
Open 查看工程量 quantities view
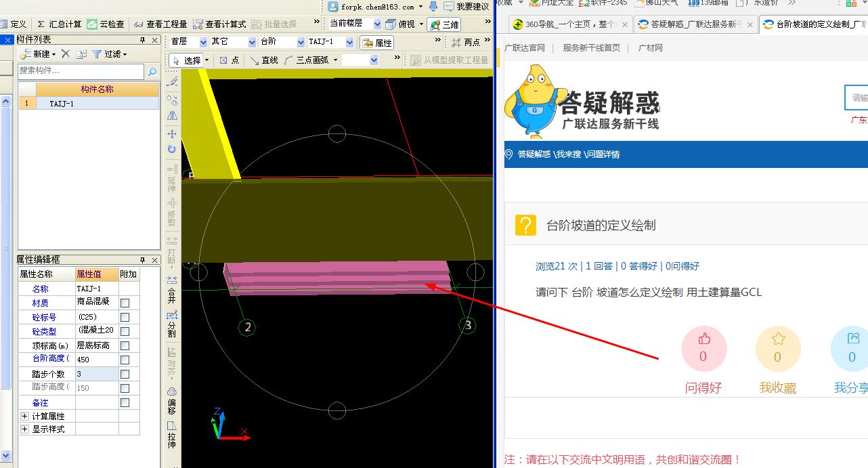tap(160, 24)
